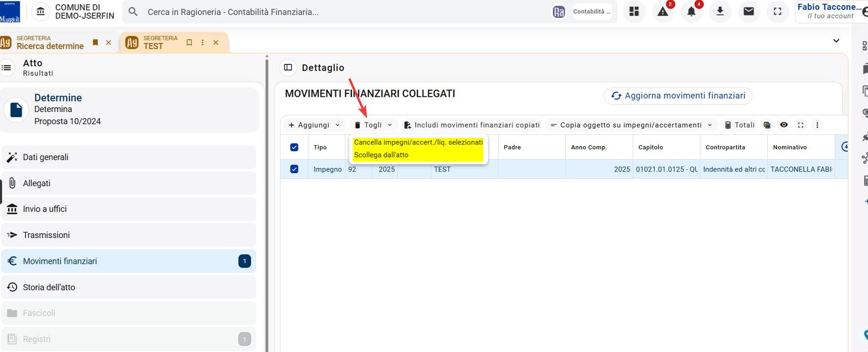Image resolution: width=868 pixels, height=352 pixels.
Task: Open the mail envelope icon
Action: tap(749, 11)
